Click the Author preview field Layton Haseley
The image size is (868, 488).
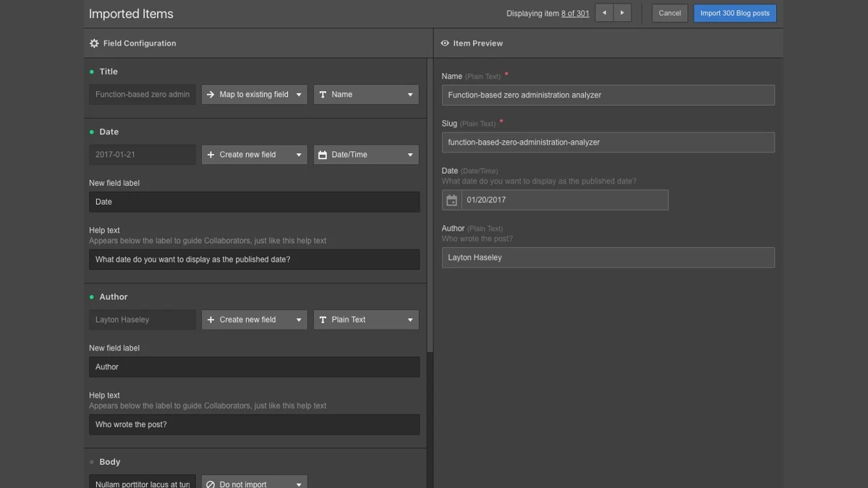click(608, 257)
